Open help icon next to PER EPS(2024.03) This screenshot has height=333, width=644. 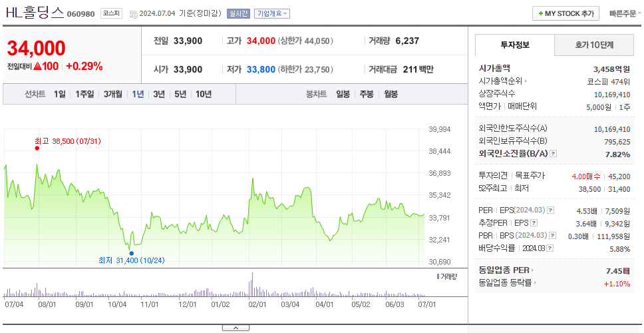[x=551, y=210]
